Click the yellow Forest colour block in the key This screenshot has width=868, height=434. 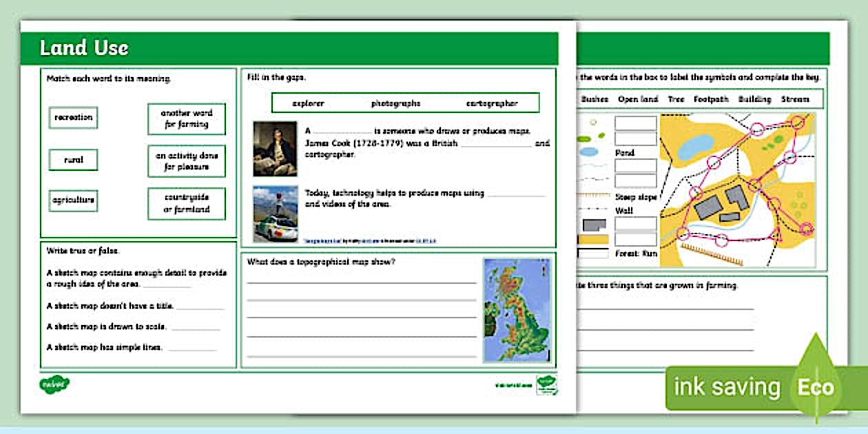tap(592, 239)
